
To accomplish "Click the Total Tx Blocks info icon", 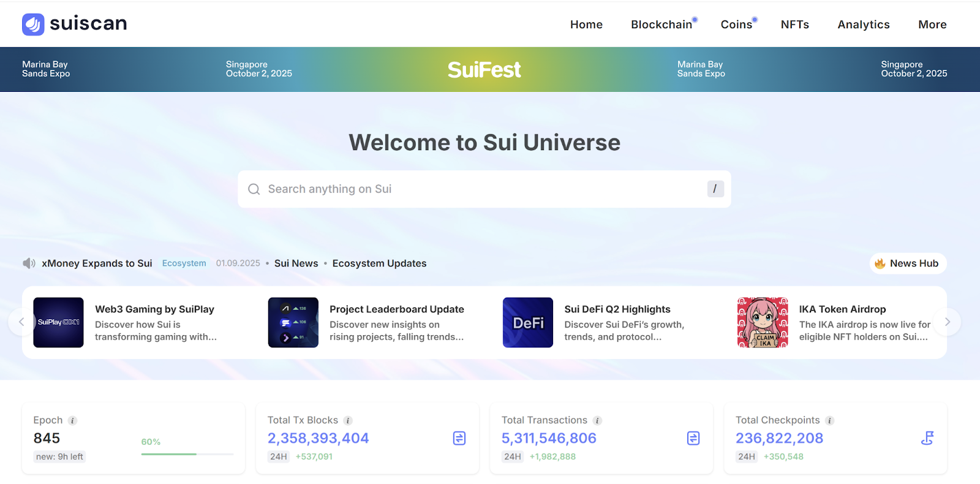I will click(x=348, y=421).
